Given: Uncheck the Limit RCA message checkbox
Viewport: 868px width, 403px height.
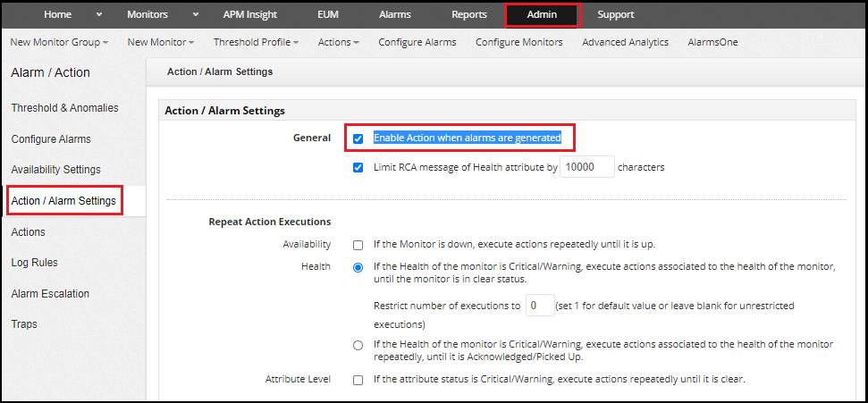Looking at the screenshot, I should pyautogui.click(x=358, y=167).
